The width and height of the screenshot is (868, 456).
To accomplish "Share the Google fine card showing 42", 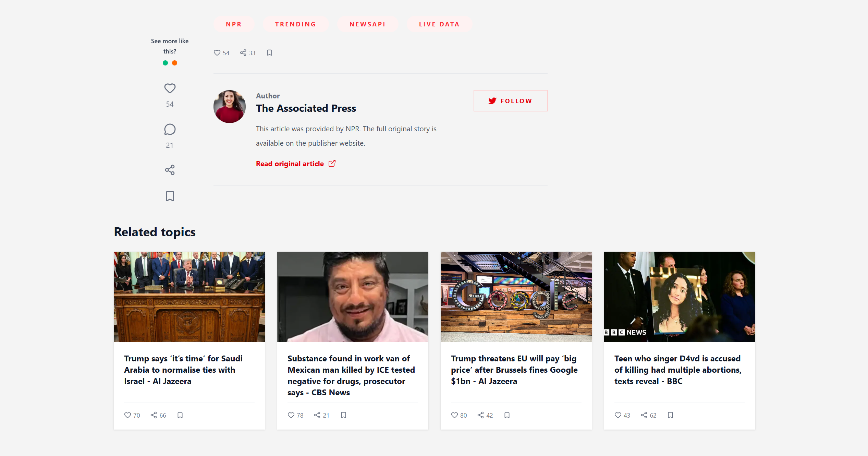I will (480, 415).
